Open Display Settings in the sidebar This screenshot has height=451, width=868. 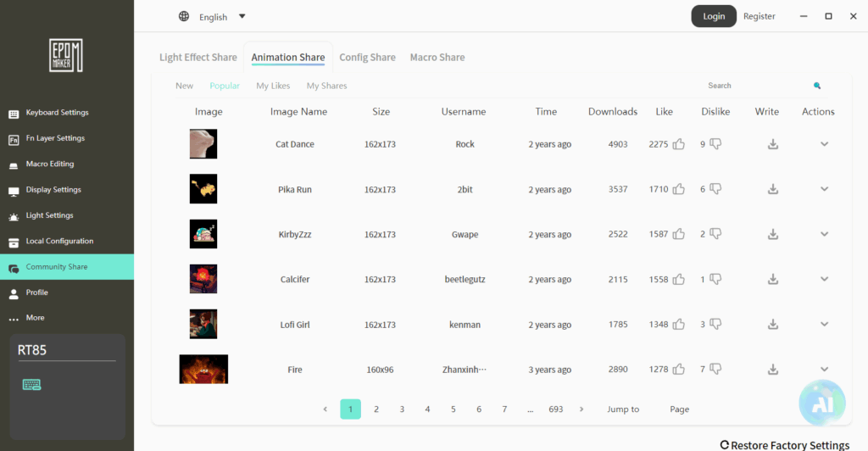[53, 190]
